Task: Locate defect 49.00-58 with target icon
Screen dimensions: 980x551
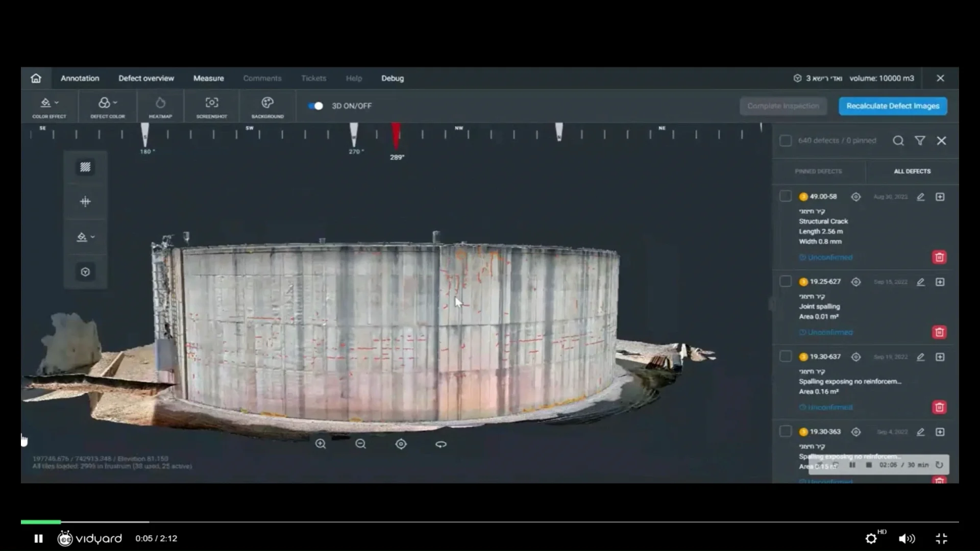Action: [x=856, y=197]
